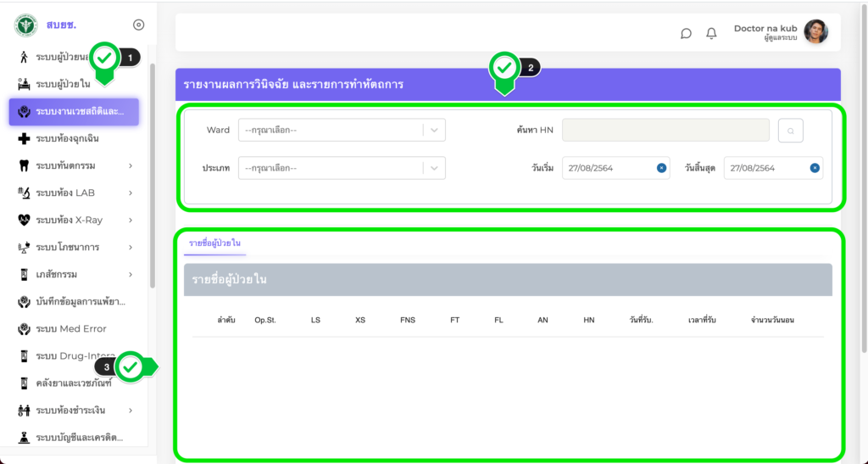
Task: Expand the เภสัชกรรม submenu
Action: pyautogui.click(x=131, y=275)
